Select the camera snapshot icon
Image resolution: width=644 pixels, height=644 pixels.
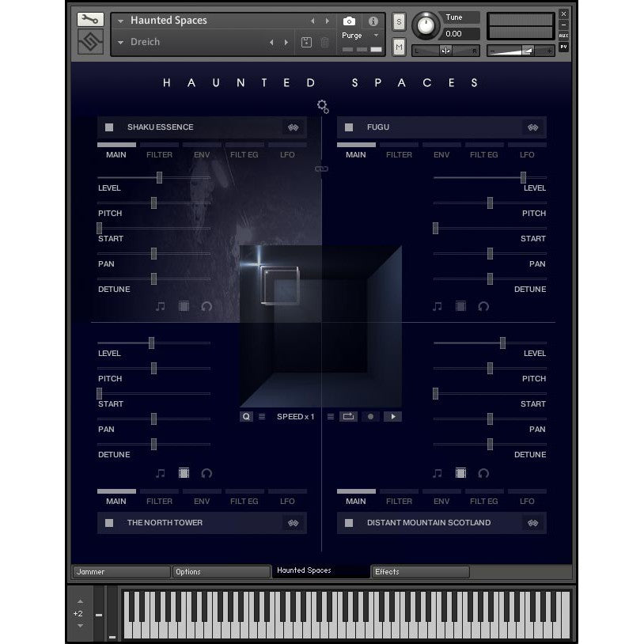(x=349, y=21)
